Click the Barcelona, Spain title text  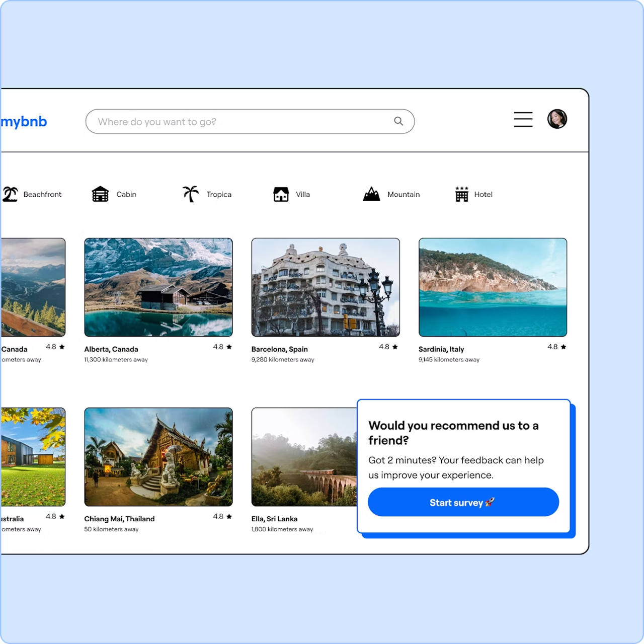[x=280, y=349]
